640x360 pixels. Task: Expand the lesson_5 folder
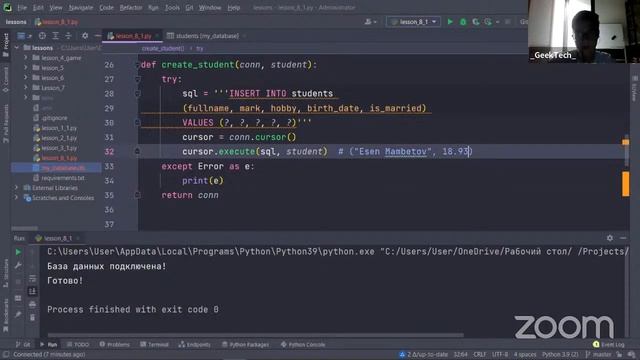coord(26,68)
